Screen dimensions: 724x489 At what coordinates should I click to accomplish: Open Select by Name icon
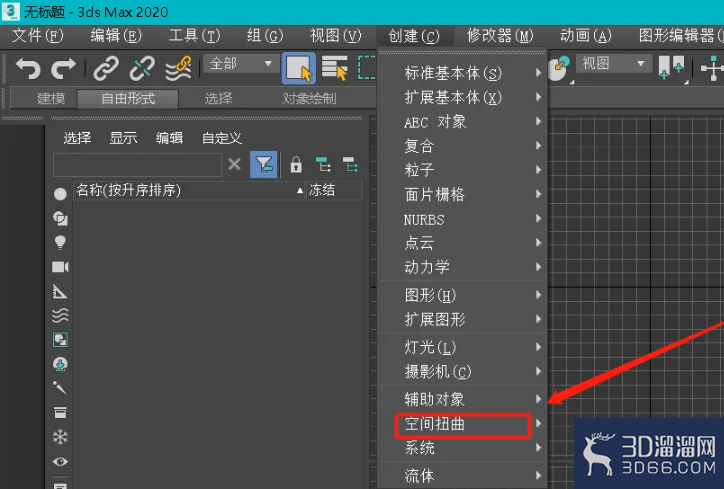tap(334, 68)
